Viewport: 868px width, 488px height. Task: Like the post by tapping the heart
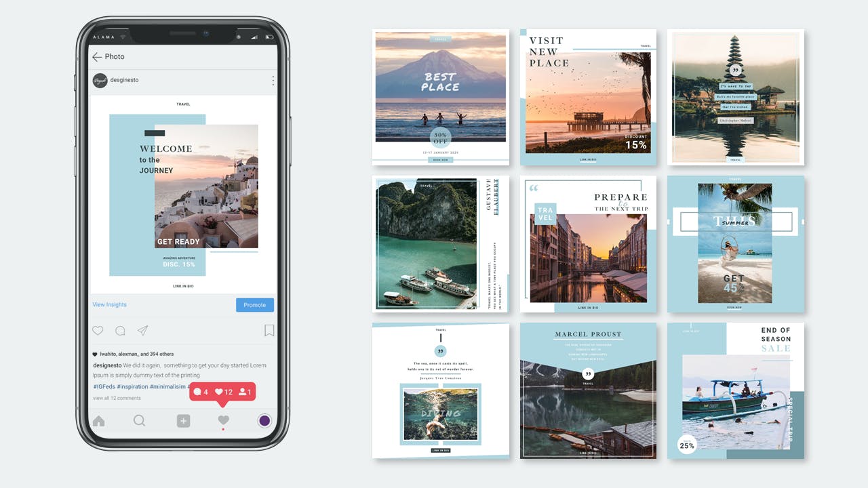tap(98, 330)
